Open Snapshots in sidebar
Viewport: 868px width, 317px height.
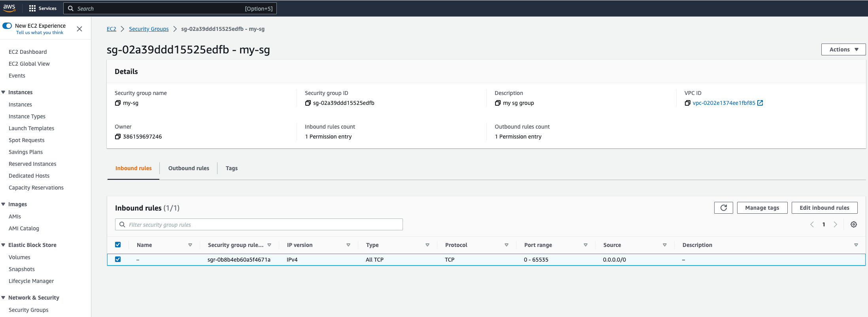22,269
